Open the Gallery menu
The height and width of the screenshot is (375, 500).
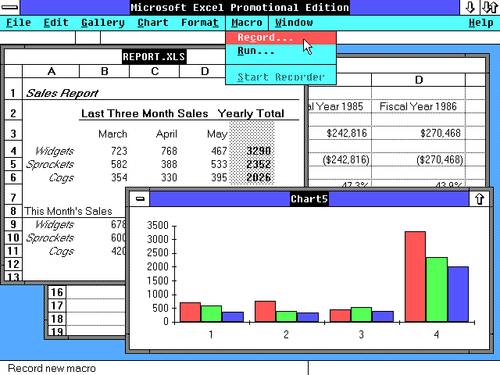(103, 23)
